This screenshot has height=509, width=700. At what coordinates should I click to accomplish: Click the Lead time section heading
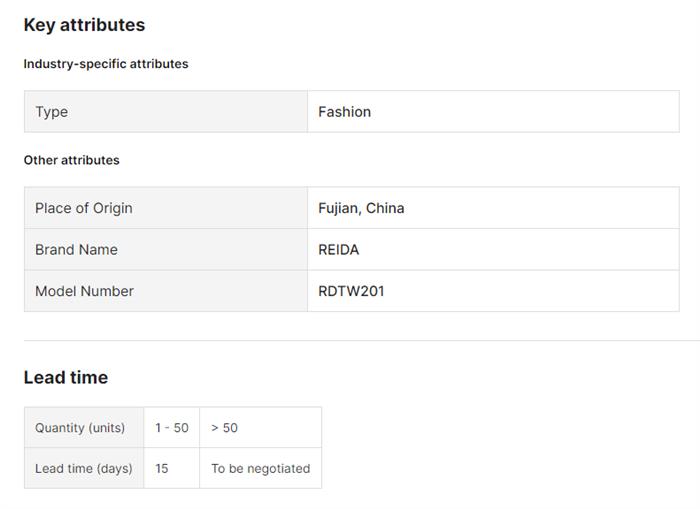[66, 377]
